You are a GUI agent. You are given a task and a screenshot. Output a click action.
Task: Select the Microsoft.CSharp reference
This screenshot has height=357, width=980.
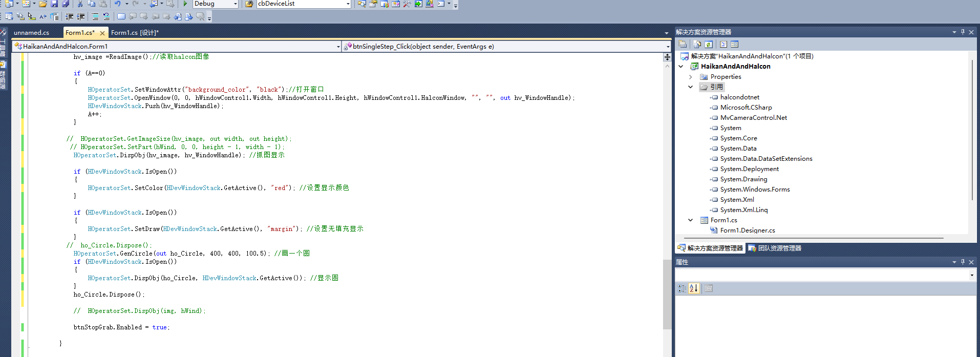point(745,107)
